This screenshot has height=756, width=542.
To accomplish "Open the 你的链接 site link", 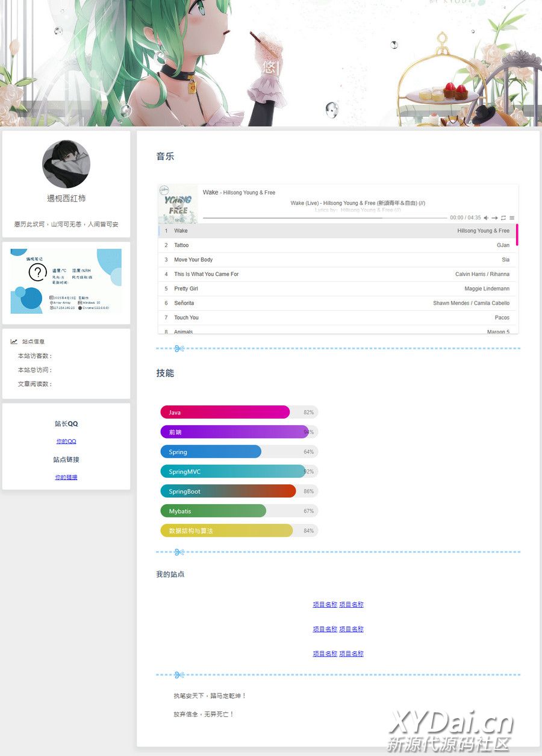I will point(66,477).
